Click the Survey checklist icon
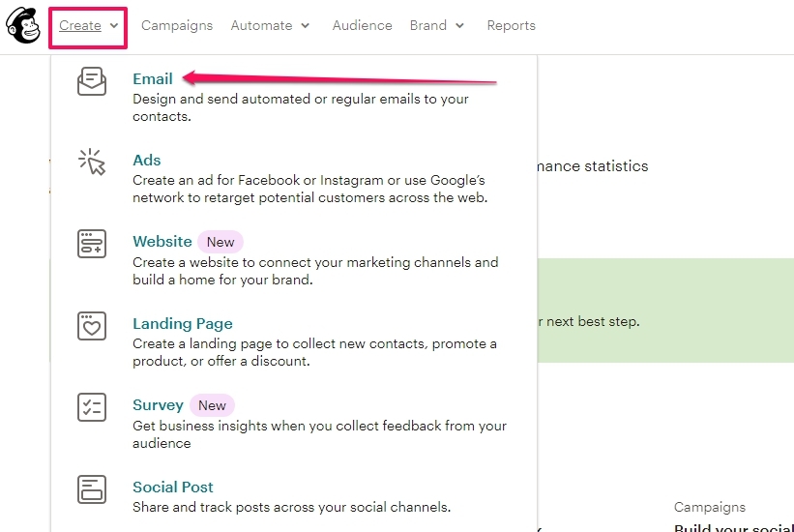 (x=92, y=407)
